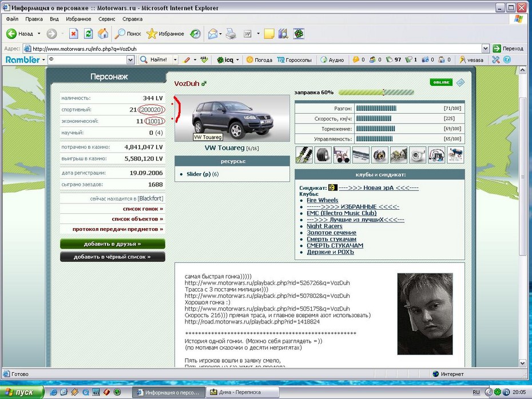Click the suspension shock absorbers part icon
The height and width of the screenshot is (399, 532).
coord(304,154)
